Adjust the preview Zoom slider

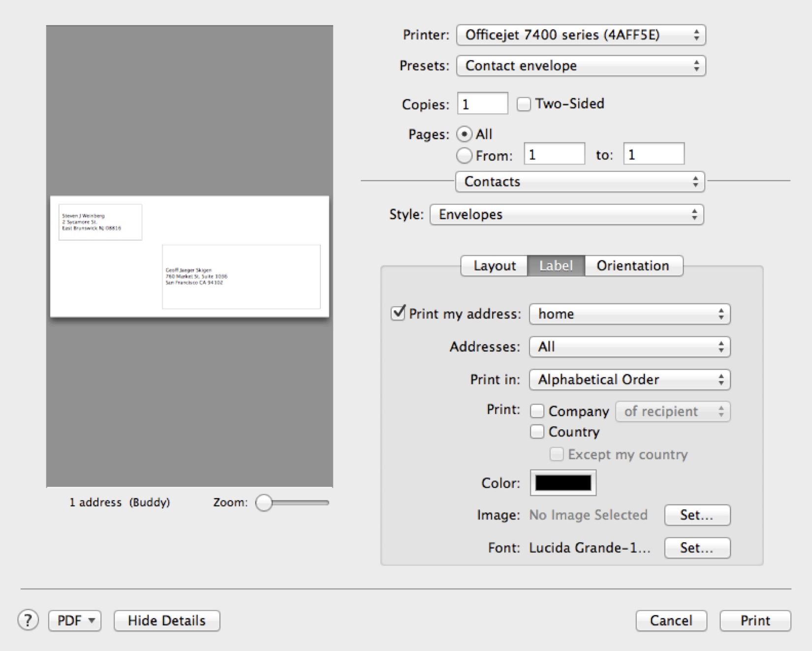coord(264,502)
